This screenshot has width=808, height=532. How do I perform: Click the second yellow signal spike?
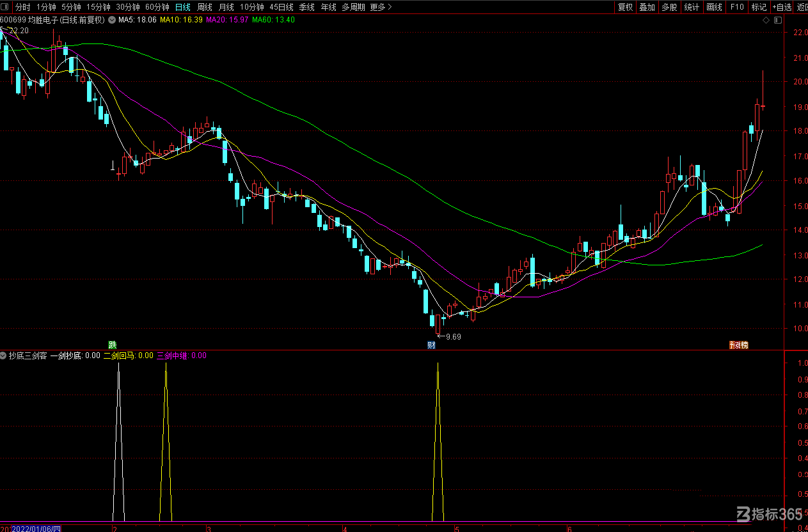click(x=166, y=441)
